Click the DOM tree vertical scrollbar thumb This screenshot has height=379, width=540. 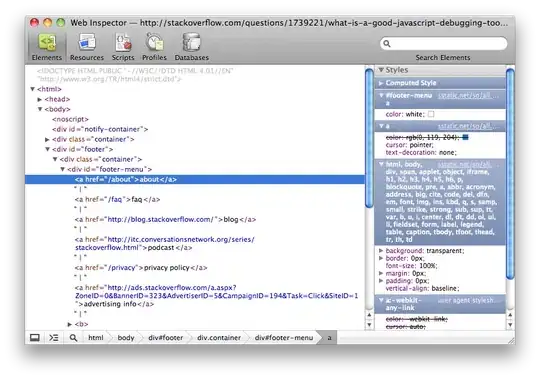(369, 138)
